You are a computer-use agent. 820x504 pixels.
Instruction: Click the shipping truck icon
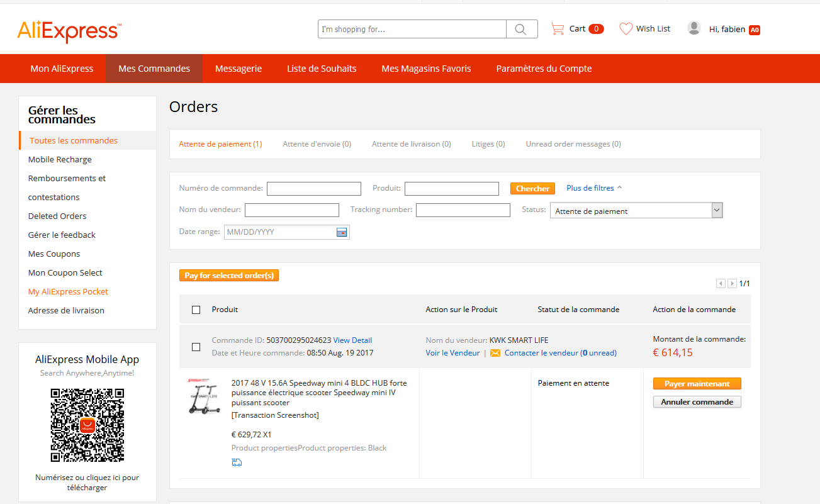coord(237,462)
